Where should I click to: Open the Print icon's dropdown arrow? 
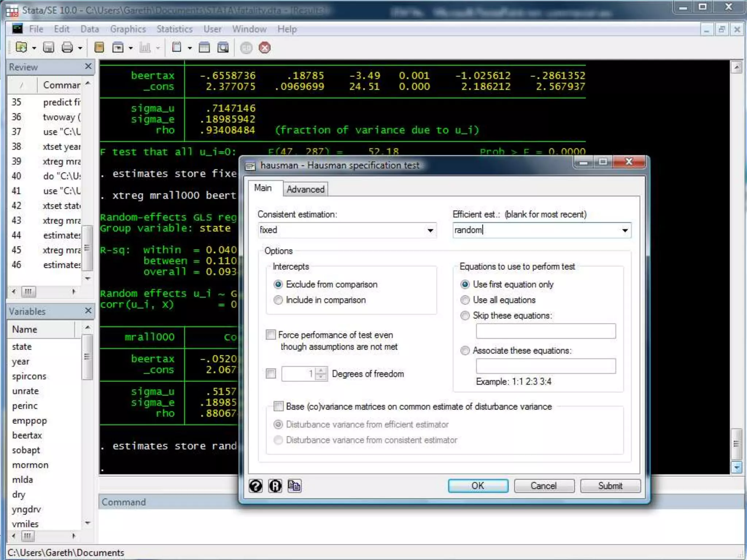[x=80, y=48]
